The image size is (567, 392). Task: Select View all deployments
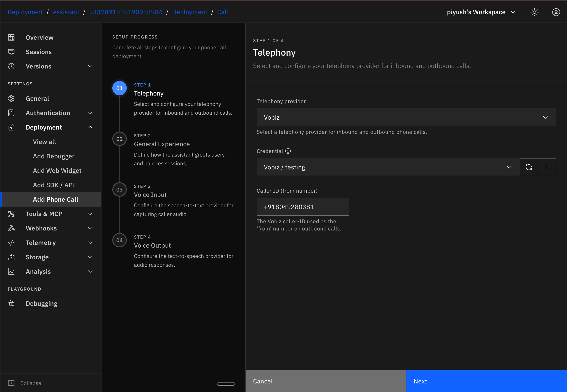tap(51, 142)
